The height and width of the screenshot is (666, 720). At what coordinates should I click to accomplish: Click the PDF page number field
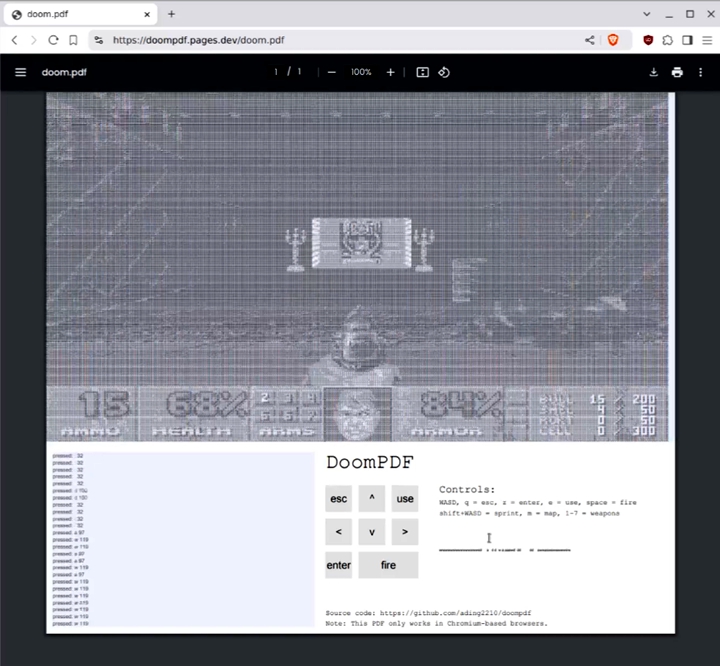[276, 72]
